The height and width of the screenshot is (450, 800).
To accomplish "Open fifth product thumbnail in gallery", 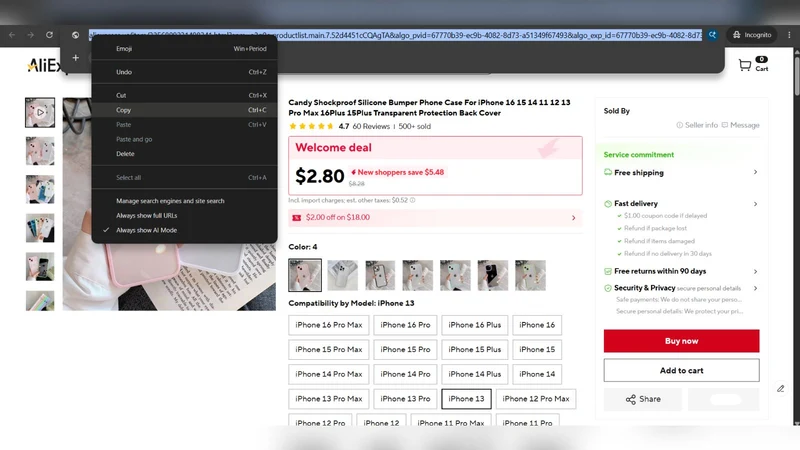I will point(40,266).
